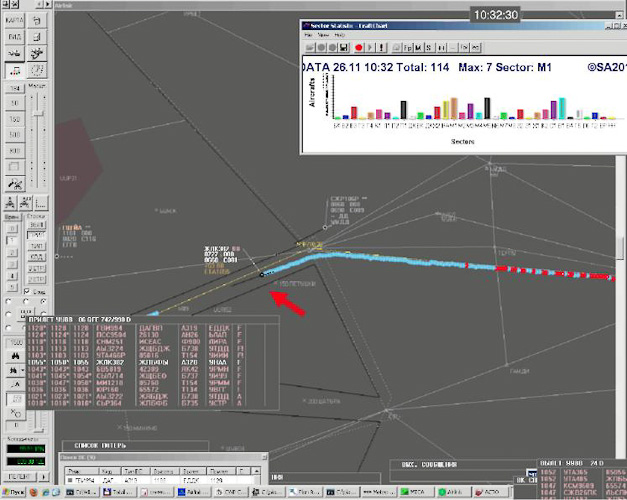Image resolution: width=627 pixels, height=500 pixels.
Task: Click the S button in Sector Statistic toolbar
Action: pos(429,48)
